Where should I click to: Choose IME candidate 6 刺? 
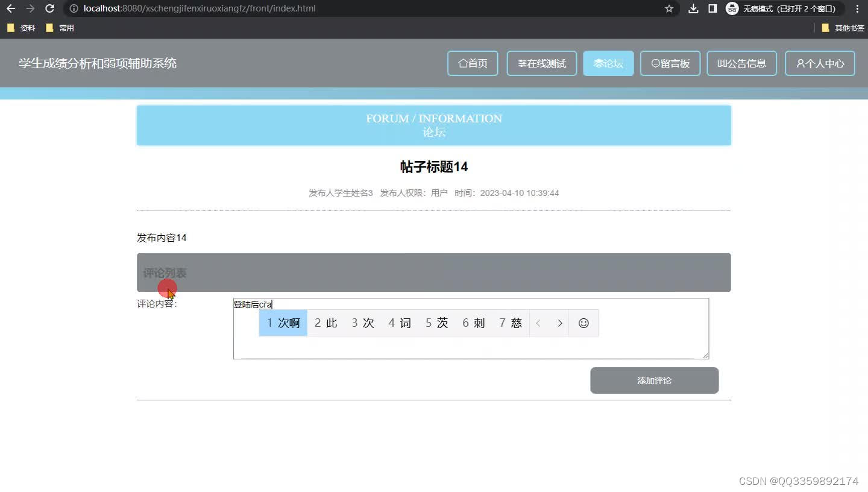click(474, 323)
